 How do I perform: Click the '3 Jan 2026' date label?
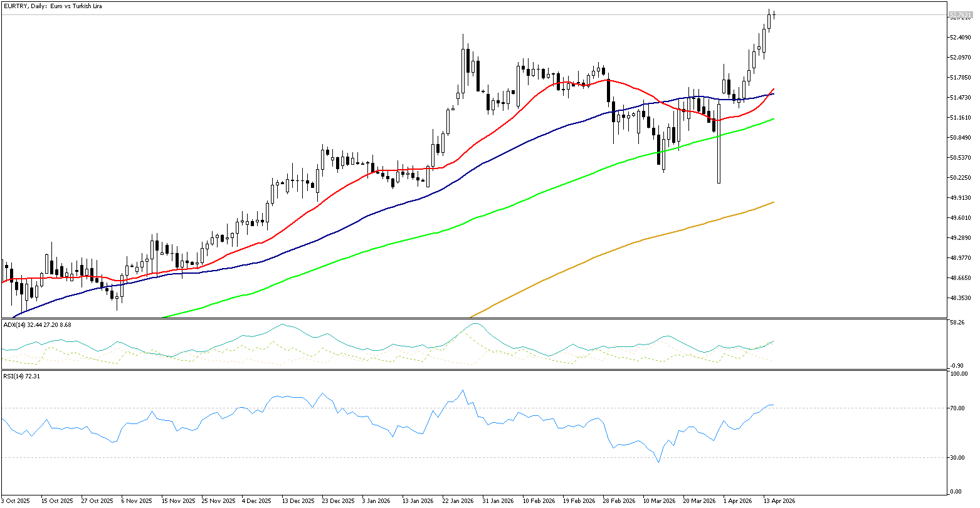[x=377, y=501]
